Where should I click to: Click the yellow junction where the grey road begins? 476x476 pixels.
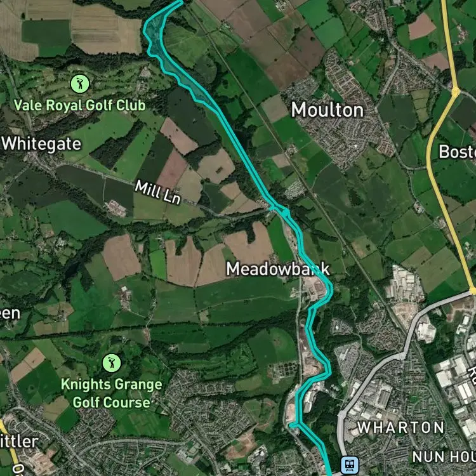[x=472, y=291]
